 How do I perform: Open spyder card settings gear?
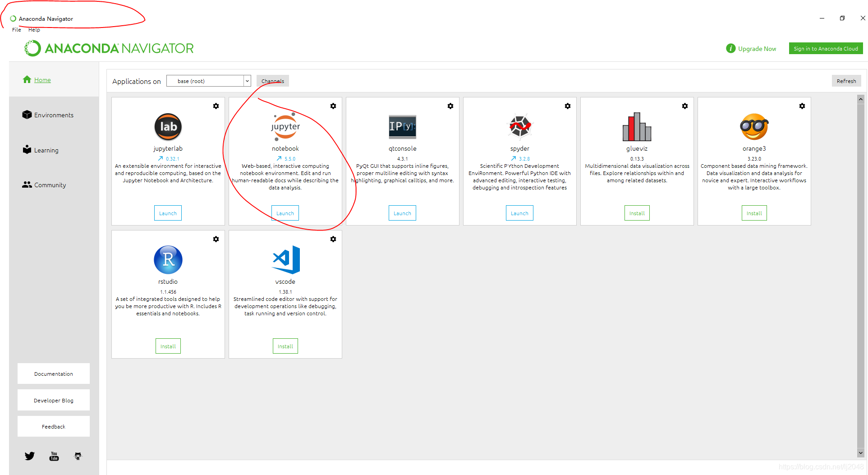[568, 106]
